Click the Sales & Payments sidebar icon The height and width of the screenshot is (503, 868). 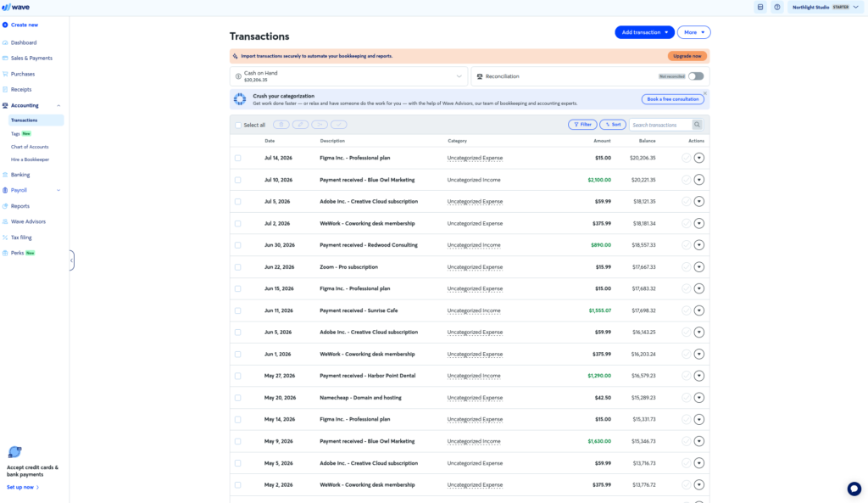[x=5, y=59]
